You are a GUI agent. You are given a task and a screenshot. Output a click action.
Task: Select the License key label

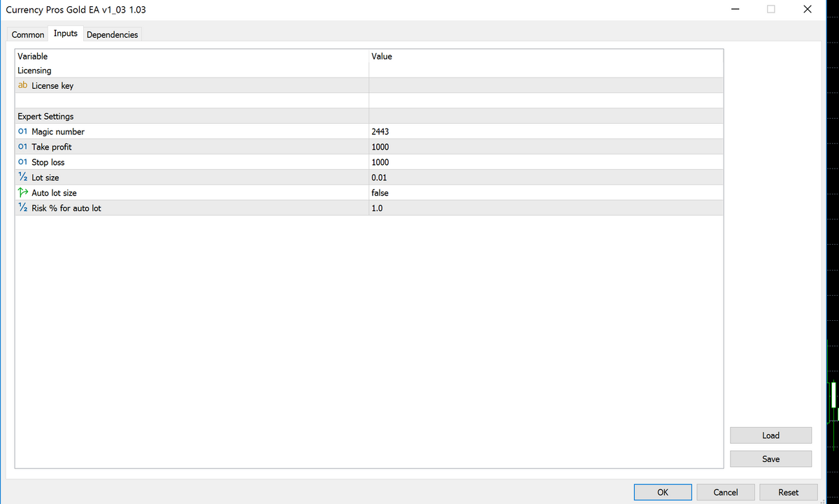pyautogui.click(x=52, y=86)
